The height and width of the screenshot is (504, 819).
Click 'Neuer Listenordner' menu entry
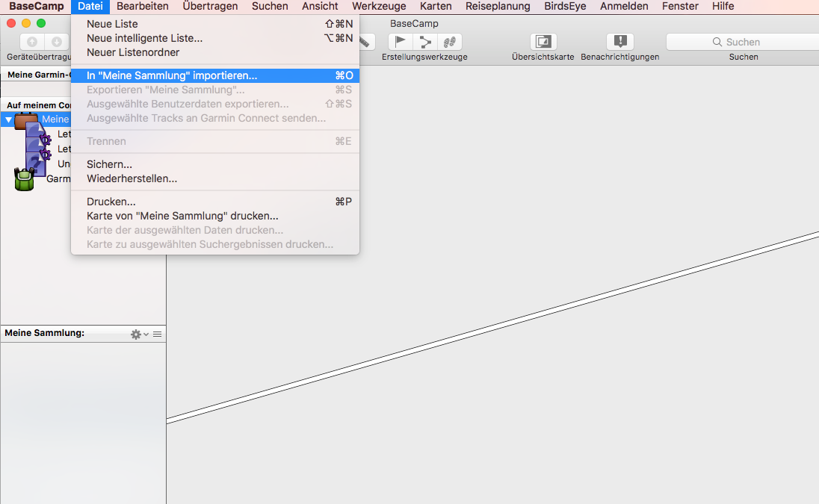133,52
